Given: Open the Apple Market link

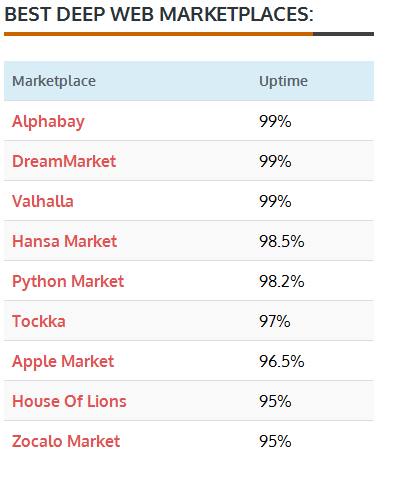Looking at the screenshot, I should (63, 362).
